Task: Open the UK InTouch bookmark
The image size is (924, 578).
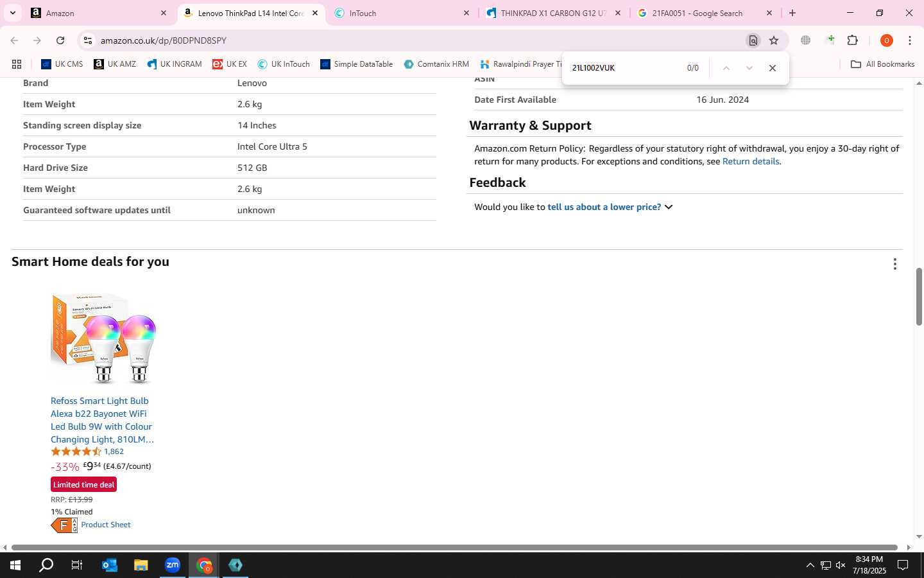Action: 284,64
